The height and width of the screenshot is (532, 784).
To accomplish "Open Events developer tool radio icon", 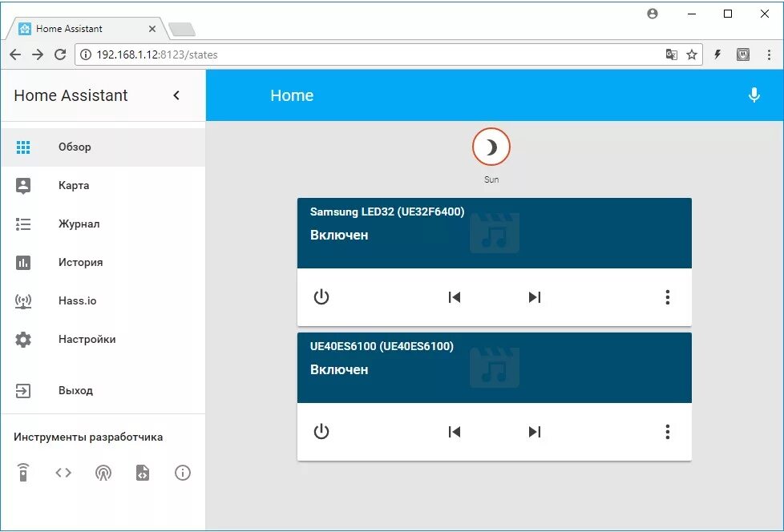I will (x=103, y=473).
